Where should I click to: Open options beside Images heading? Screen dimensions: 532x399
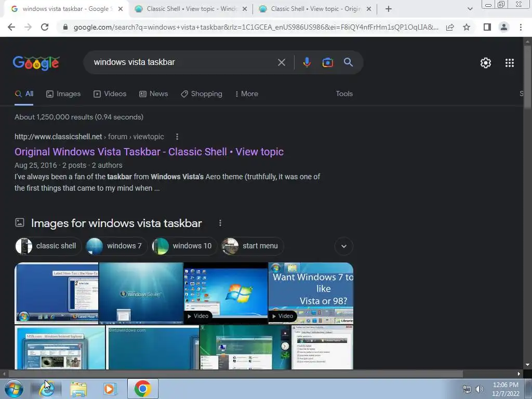[220, 223]
